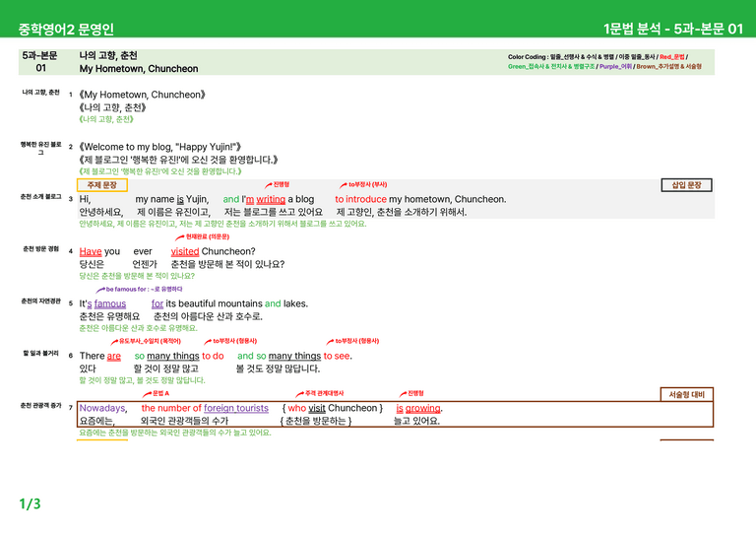Click the header title '중학영어2 문영인'
756x535 pixels.
(x=66, y=29)
